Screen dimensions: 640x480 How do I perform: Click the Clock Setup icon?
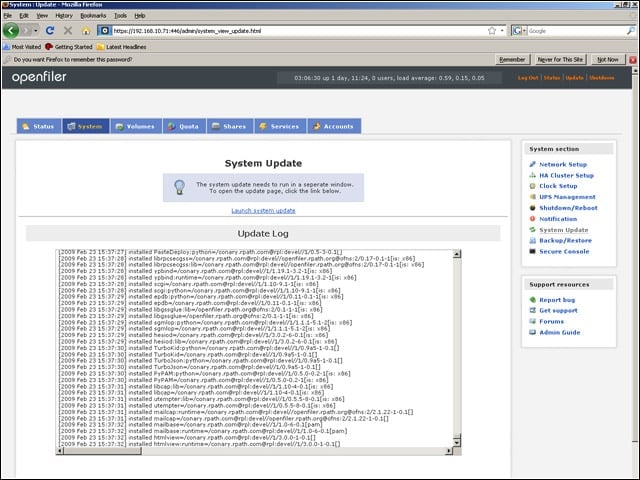point(532,186)
